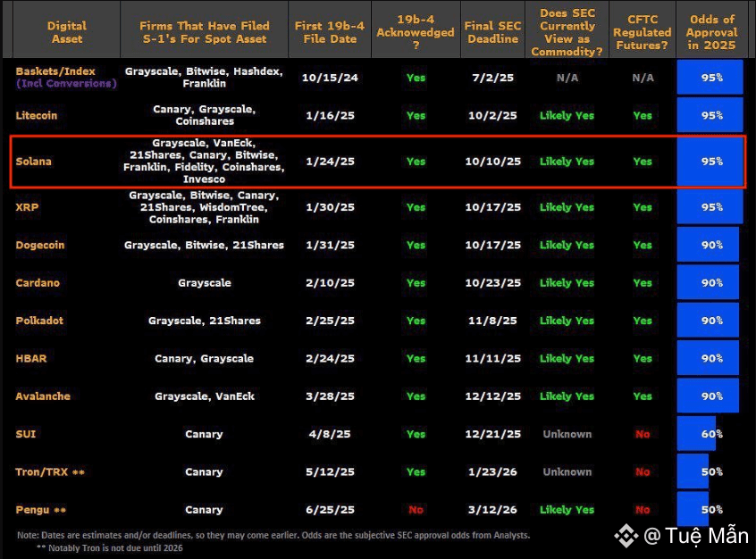The image size is (756, 559).
Task: Click the red No for SUI CFTC futures
Action: click(x=643, y=434)
